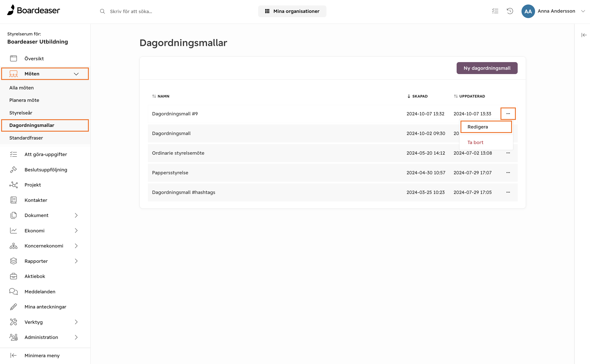Choose Redigera in the context menu
The height and width of the screenshot is (364, 590).
click(x=486, y=127)
